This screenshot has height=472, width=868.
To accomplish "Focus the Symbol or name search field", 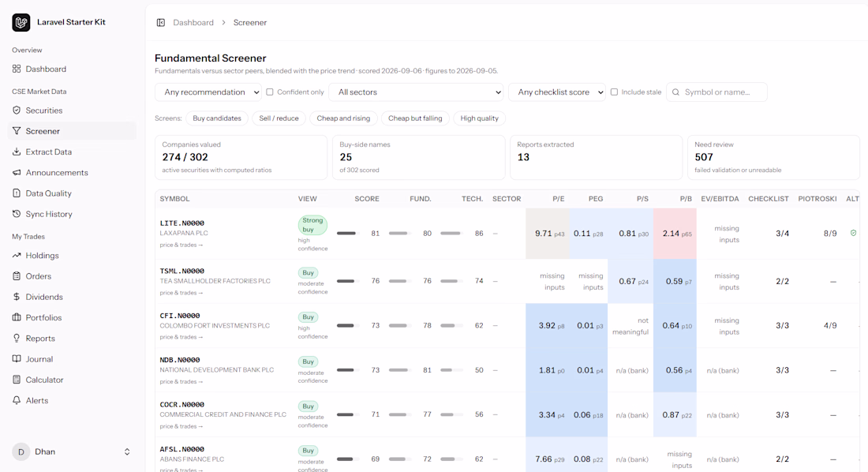I will 716,92.
